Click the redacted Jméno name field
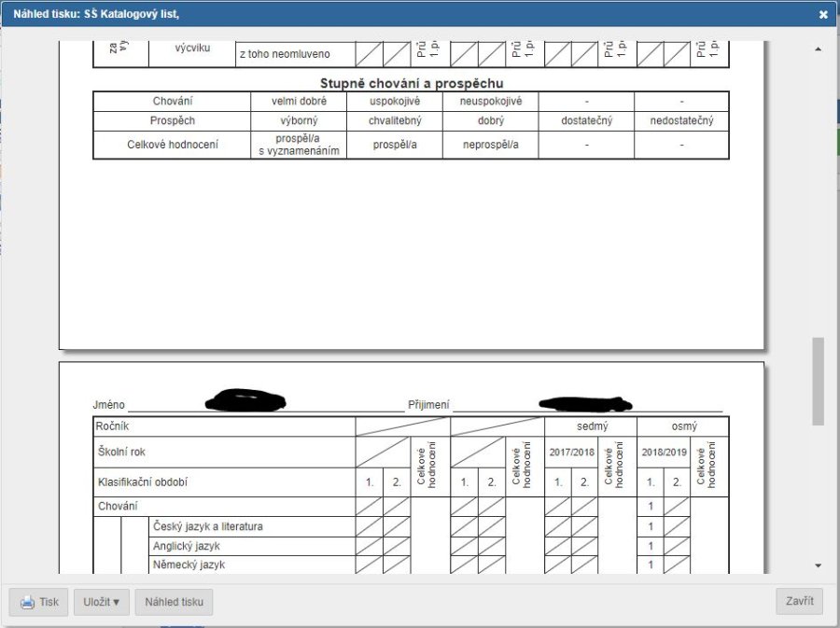 click(x=247, y=402)
